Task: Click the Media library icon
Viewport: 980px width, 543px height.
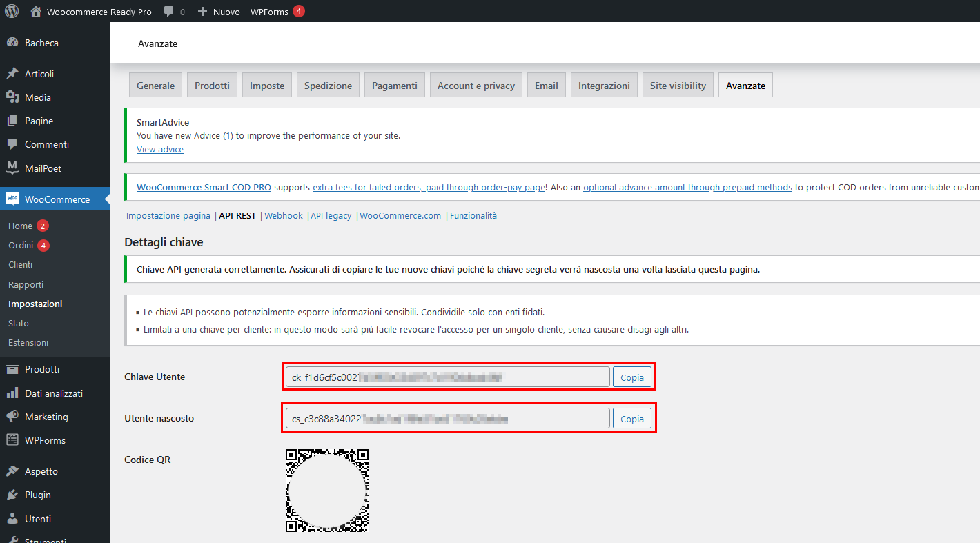Action: pos(12,97)
